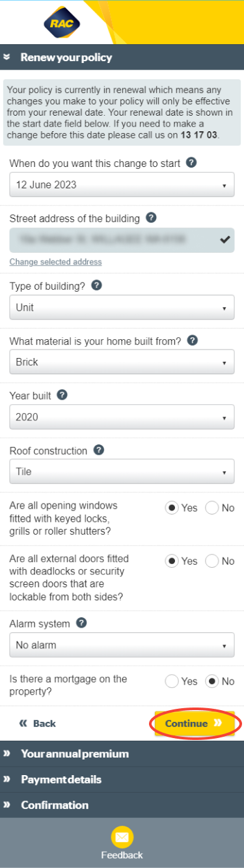Screen dimensions: 244x868
Task: Expand the Your annual premium section
Action: (x=122, y=754)
